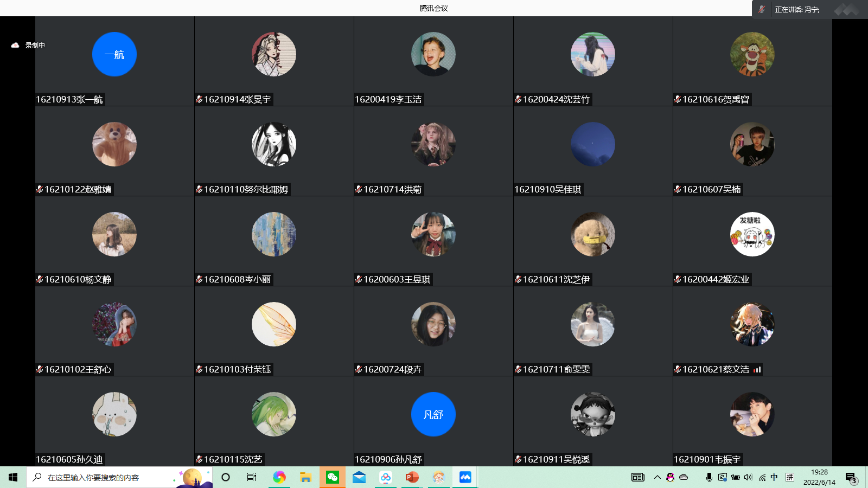Open the notification center with 3 alerts
Image resolution: width=868 pixels, height=488 pixels.
(851, 478)
